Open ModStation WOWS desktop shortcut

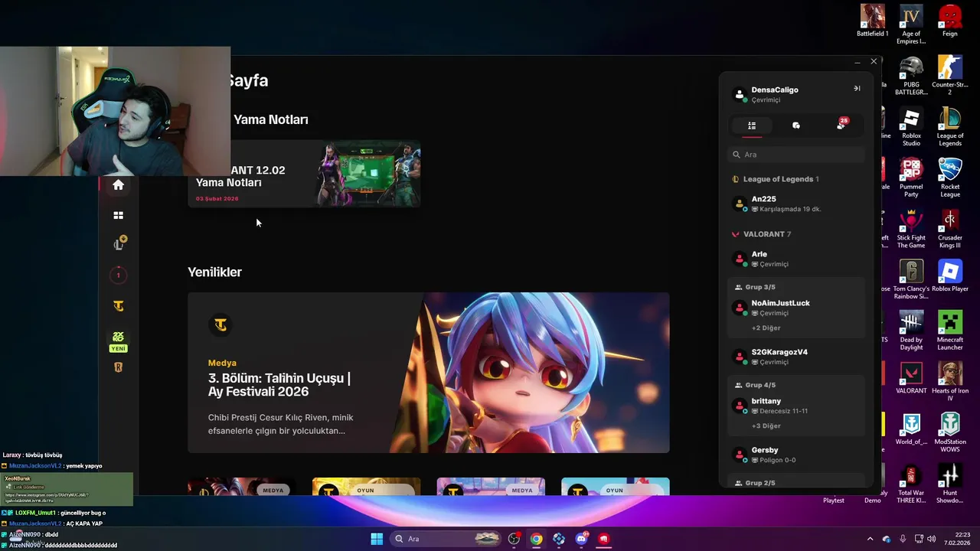pyautogui.click(x=950, y=433)
